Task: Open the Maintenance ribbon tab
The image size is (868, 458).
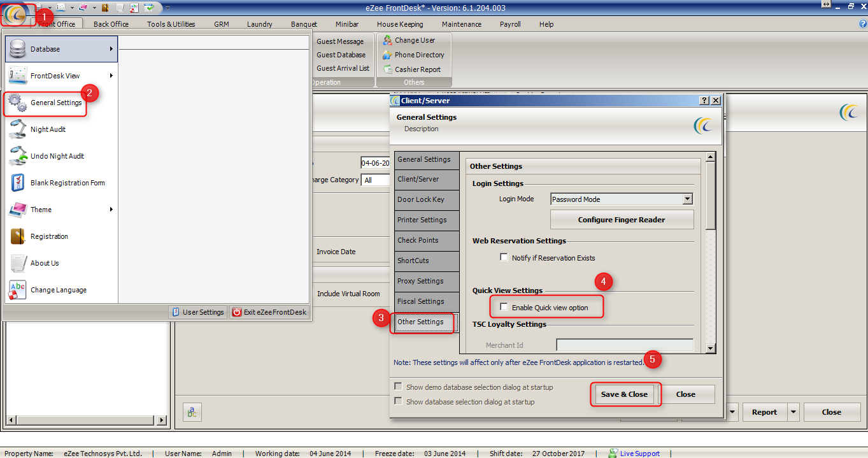Action: point(462,24)
